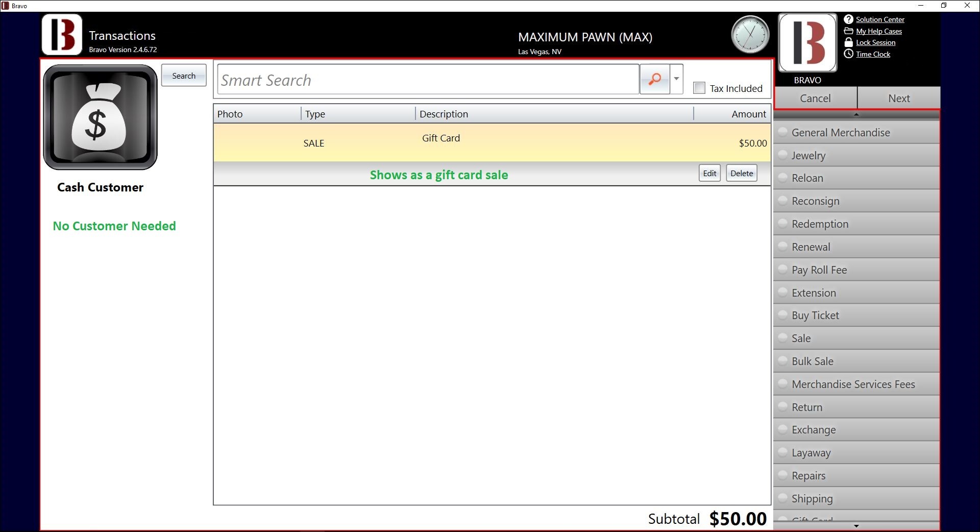Choose the Repairs transaction type
980x532 pixels.
[x=856, y=476]
